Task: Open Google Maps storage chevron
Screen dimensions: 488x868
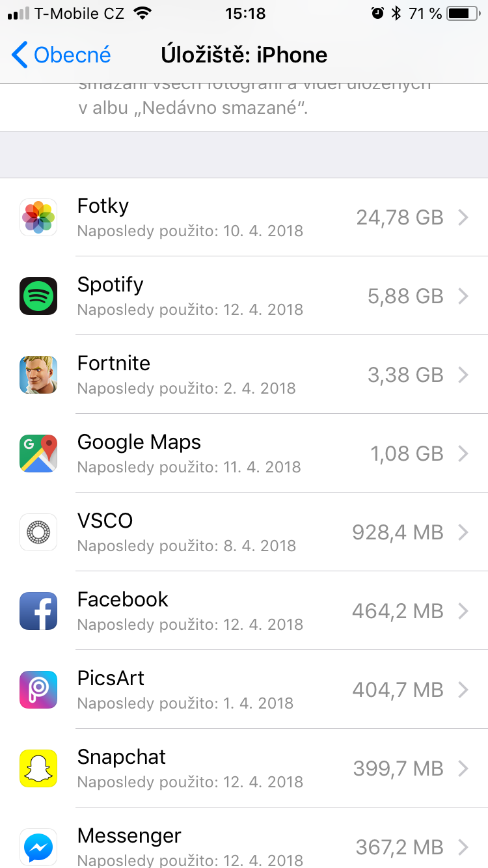Action: (x=463, y=454)
